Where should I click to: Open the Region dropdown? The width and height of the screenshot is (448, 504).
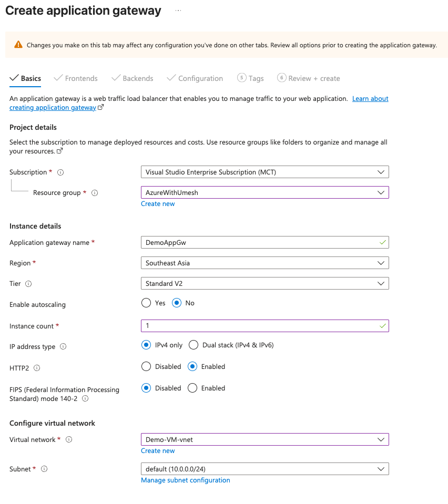pos(264,263)
